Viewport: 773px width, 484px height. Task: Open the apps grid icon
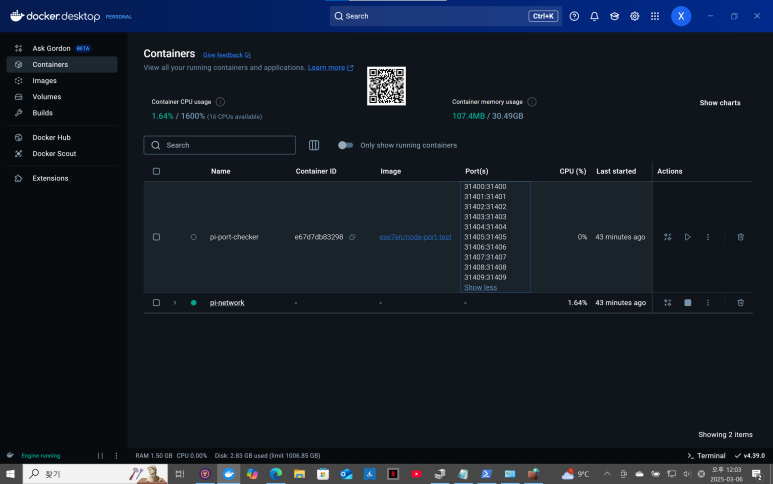pos(655,16)
